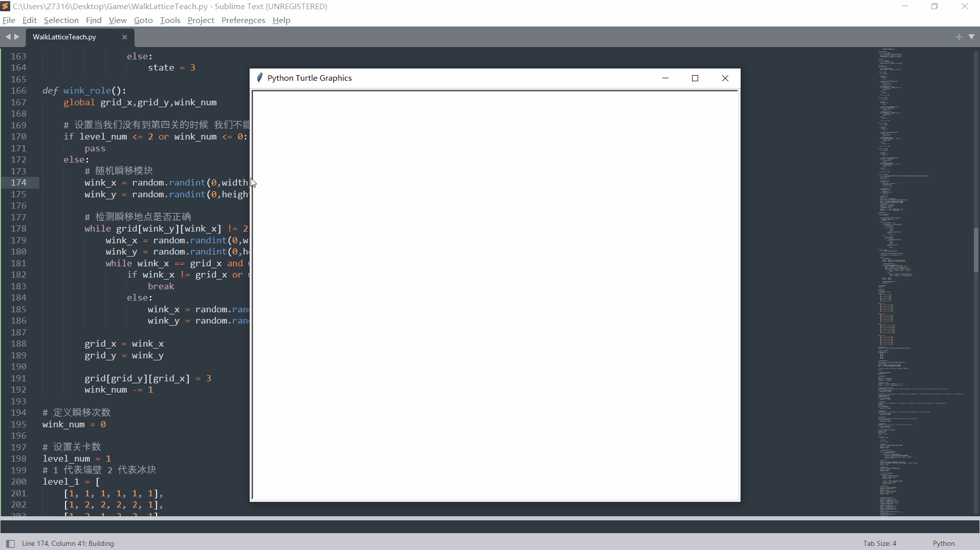Open the Find menu

(x=94, y=20)
